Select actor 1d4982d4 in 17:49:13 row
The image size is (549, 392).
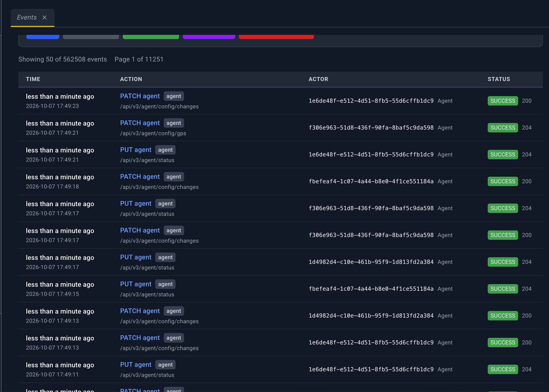click(x=371, y=315)
